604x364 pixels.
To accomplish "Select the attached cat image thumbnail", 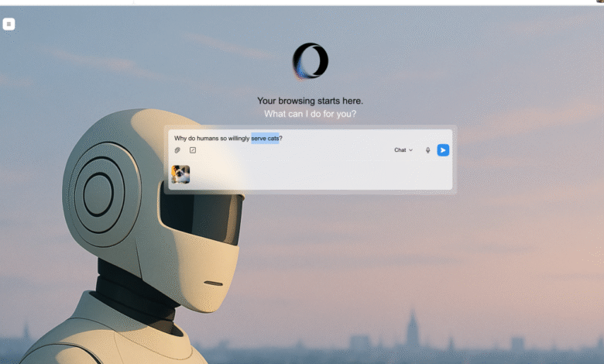I will click(x=180, y=174).
